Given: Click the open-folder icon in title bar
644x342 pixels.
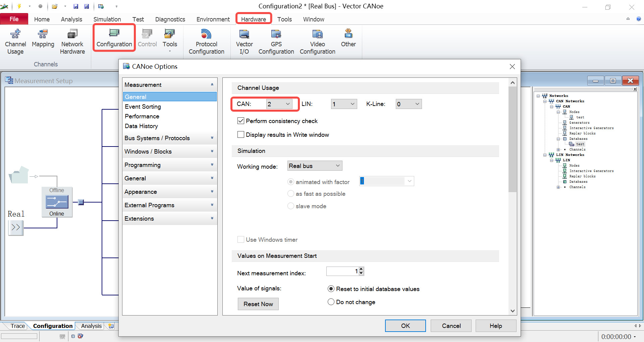Looking at the screenshot, I should pyautogui.click(x=55, y=6).
